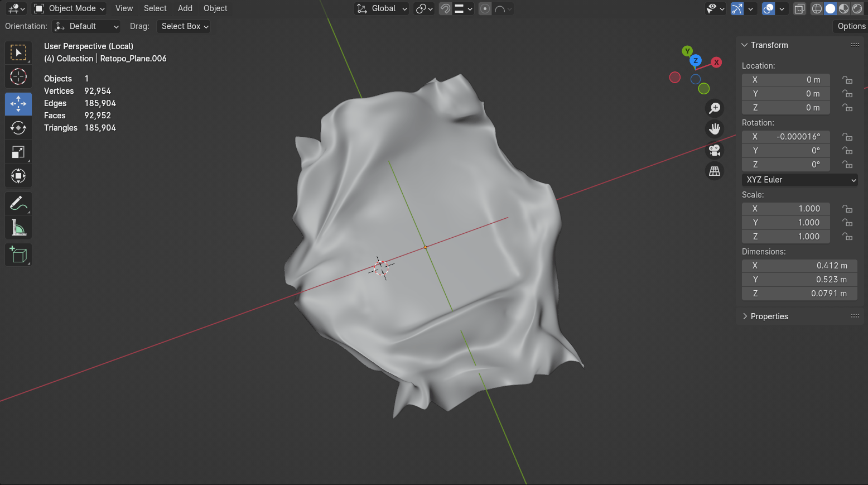Click the Z axis on the navigation gizmo

695,61
